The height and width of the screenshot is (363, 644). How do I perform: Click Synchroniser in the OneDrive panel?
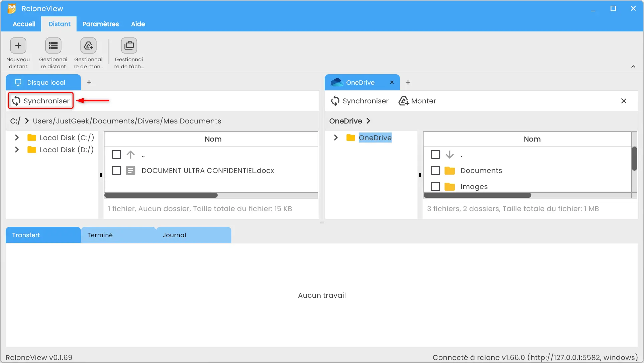click(x=360, y=101)
